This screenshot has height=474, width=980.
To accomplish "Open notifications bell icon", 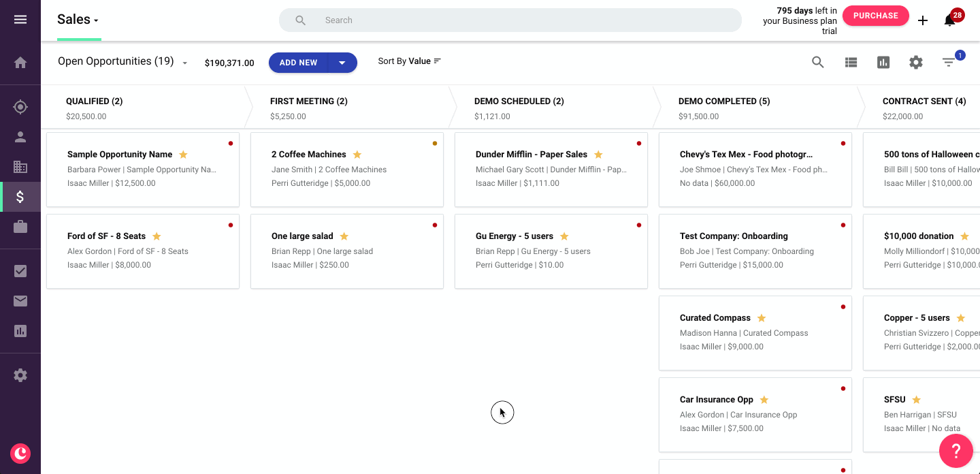I will pos(950,20).
